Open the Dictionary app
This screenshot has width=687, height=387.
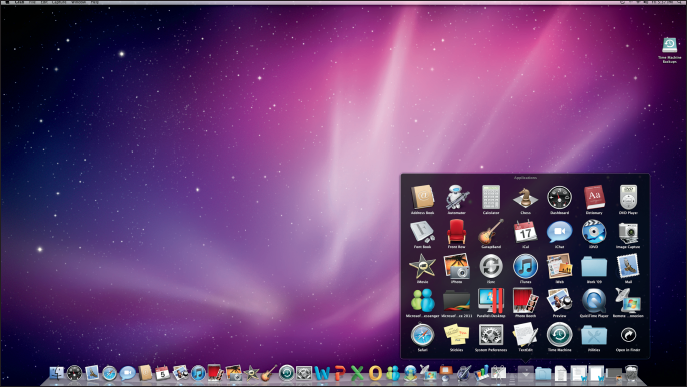click(x=594, y=197)
